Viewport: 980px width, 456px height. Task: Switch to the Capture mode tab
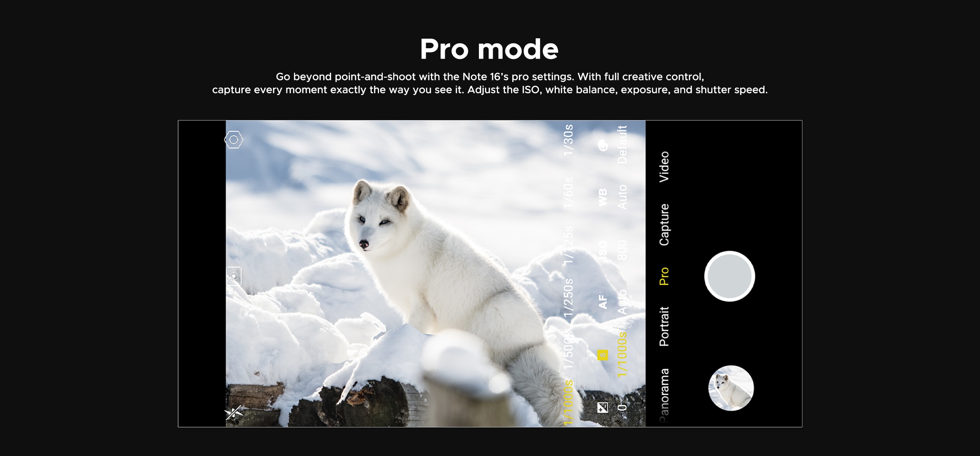point(664,225)
